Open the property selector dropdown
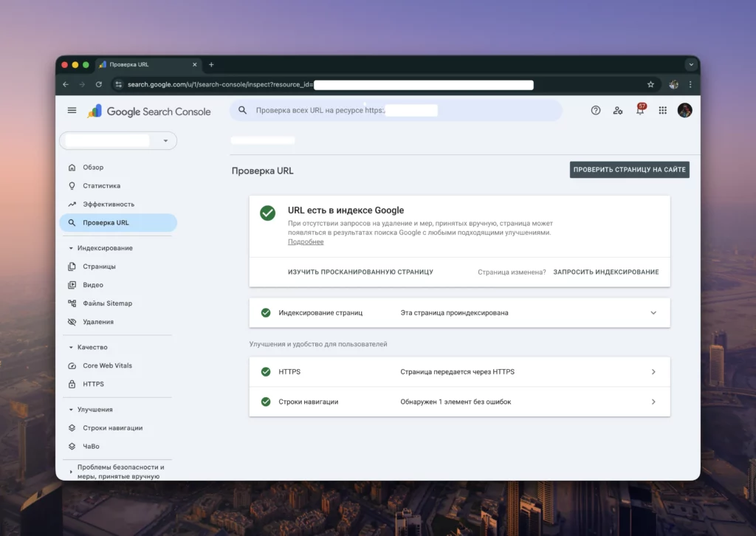This screenshot has width=756, height=536. [x=118, y=141]
